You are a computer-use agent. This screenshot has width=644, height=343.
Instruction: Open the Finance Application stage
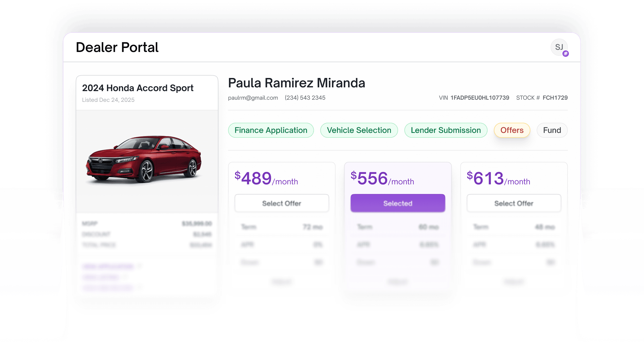271,130
